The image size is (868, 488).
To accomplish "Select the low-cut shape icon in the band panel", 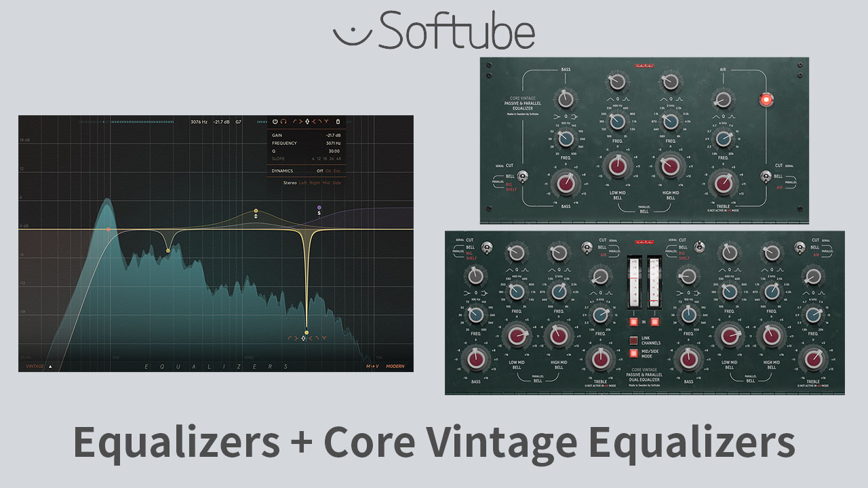I will [295, 121].
